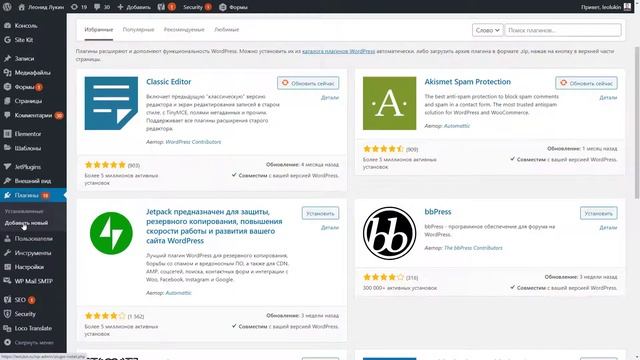Switch to the Recommended plugins tab
The image size is (640, 360).
[x=184, y=30]
